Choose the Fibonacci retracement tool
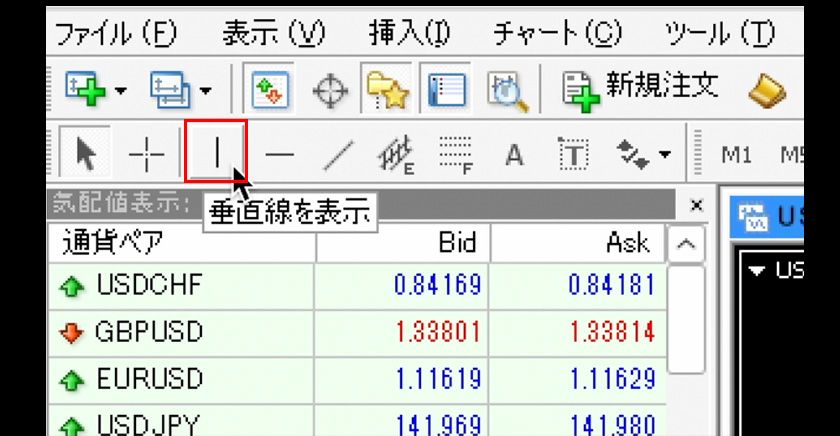 click(455, 154)
